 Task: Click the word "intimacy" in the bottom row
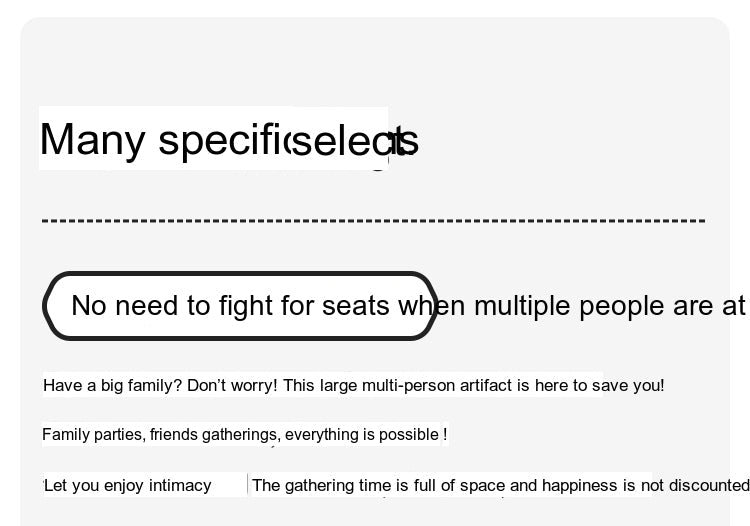point(180,486)
